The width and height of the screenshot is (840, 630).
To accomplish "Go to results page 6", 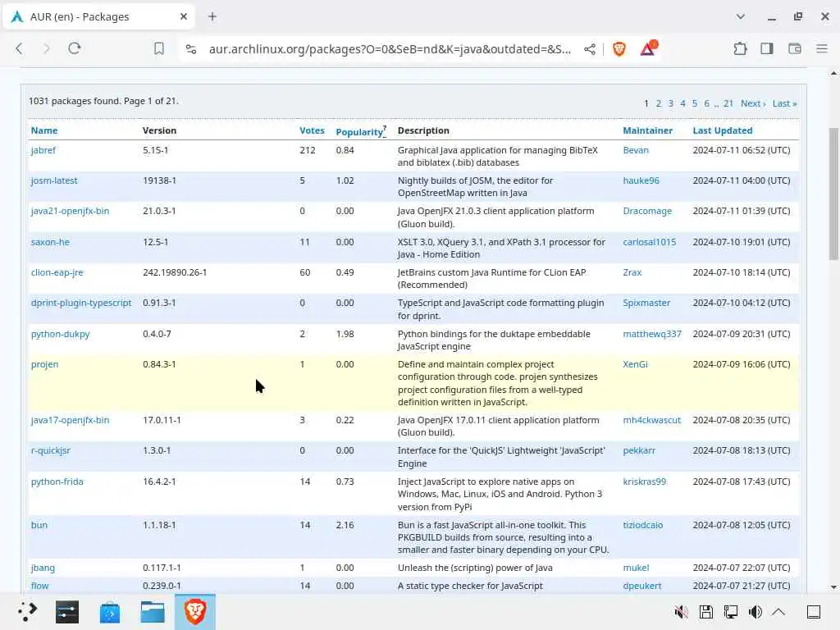I will pyautogui.click(x=706, y=103).
